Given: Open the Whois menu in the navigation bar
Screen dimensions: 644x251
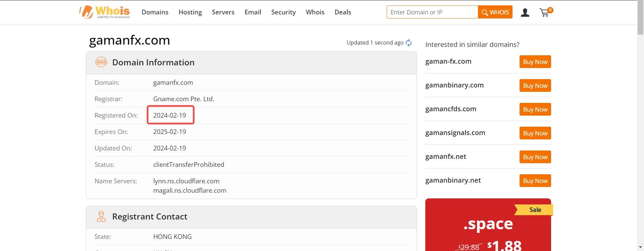Looking at the screenshot, I should (315, 12).
